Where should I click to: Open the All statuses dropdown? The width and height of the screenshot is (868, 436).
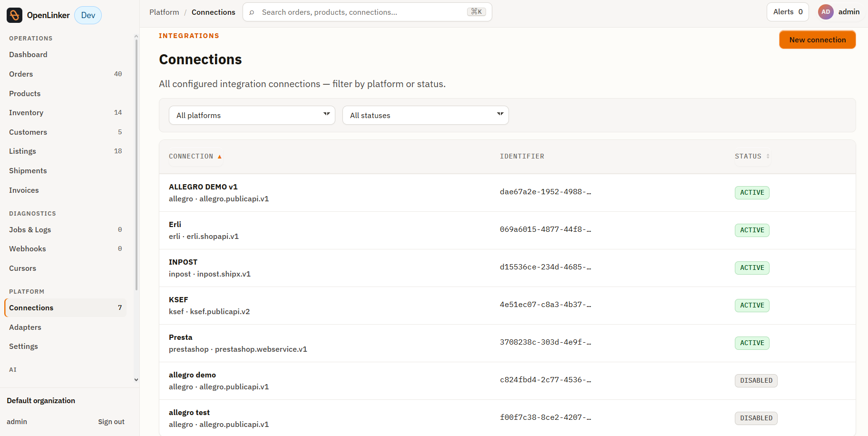[426, 115]
